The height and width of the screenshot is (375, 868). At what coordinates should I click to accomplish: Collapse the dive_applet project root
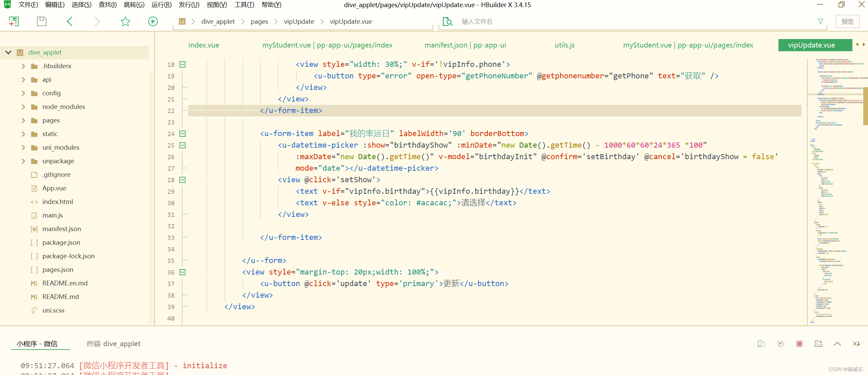point(8,53)
